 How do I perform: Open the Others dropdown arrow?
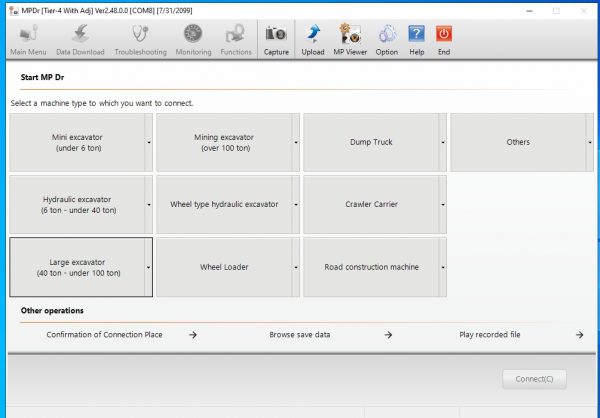590,142
